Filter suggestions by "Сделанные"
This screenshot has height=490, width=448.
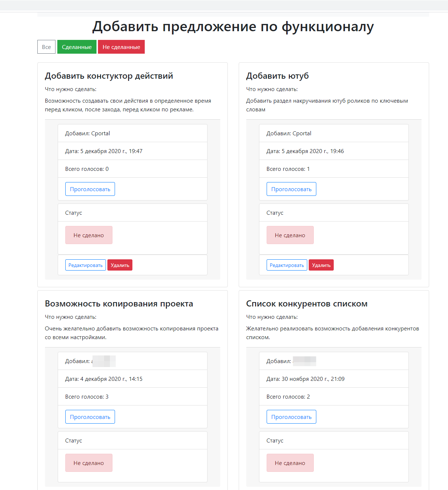[77, 47]
